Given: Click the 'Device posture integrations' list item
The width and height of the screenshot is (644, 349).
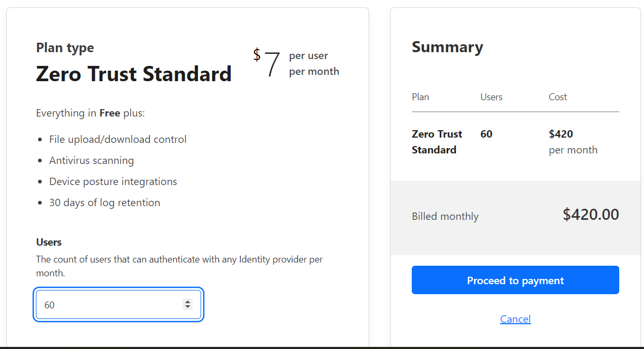Looking at the screenshot, I should (113, 181).
